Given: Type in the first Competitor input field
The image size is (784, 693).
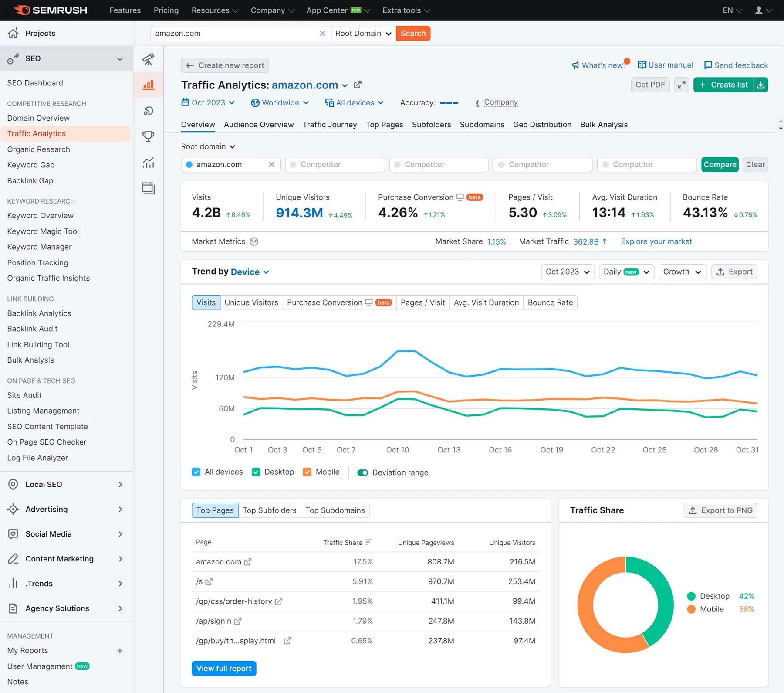Looking at the screenshot, I should (335, 164).
